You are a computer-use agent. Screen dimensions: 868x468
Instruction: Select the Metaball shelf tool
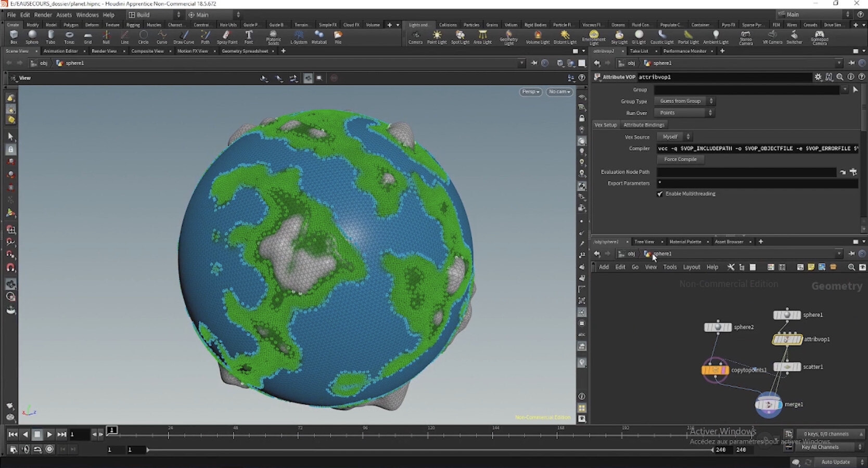point(319,35)
